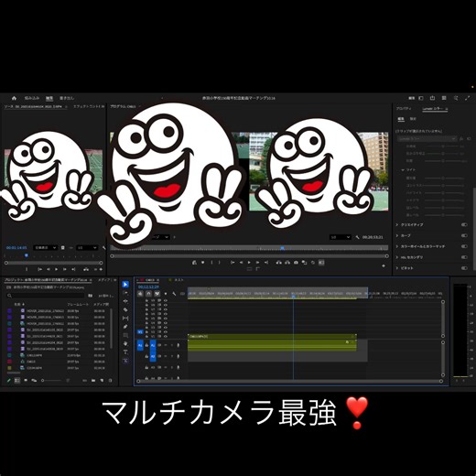
Task: Switch to the 読み込み workspace tab
Action: point(32,98)
